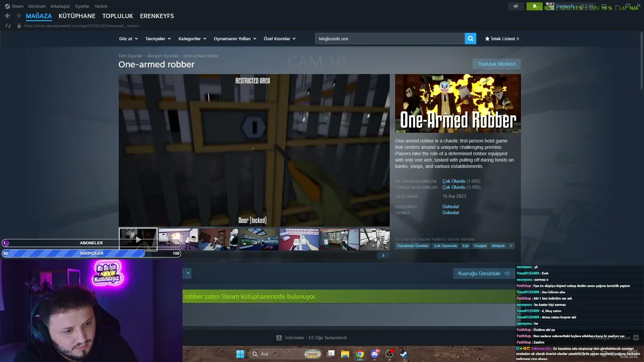
Task: Click the Mağazada ara search field
Action: point(390,39)
